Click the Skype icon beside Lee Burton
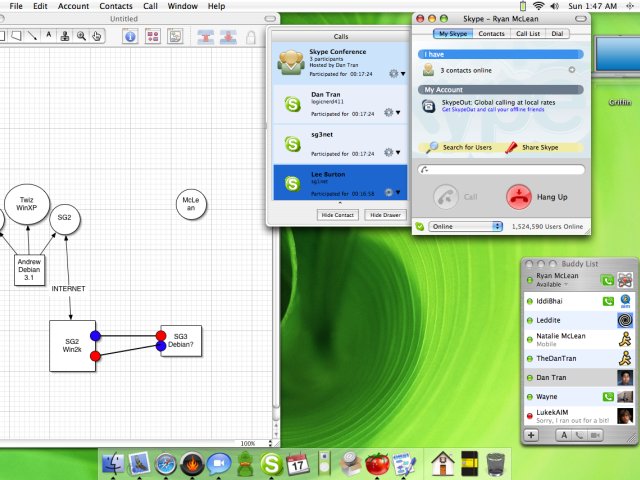This screenshot has height=480, width=640. click(293, 184)
